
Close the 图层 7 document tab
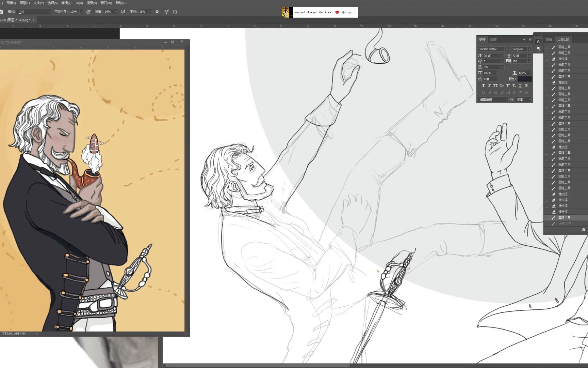[33, 20]
